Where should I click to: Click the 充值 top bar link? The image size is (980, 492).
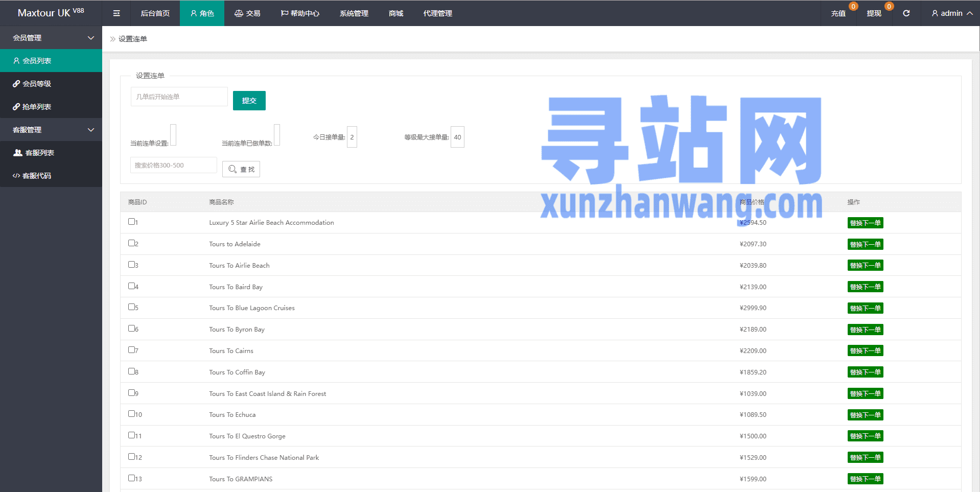(838, 13)
